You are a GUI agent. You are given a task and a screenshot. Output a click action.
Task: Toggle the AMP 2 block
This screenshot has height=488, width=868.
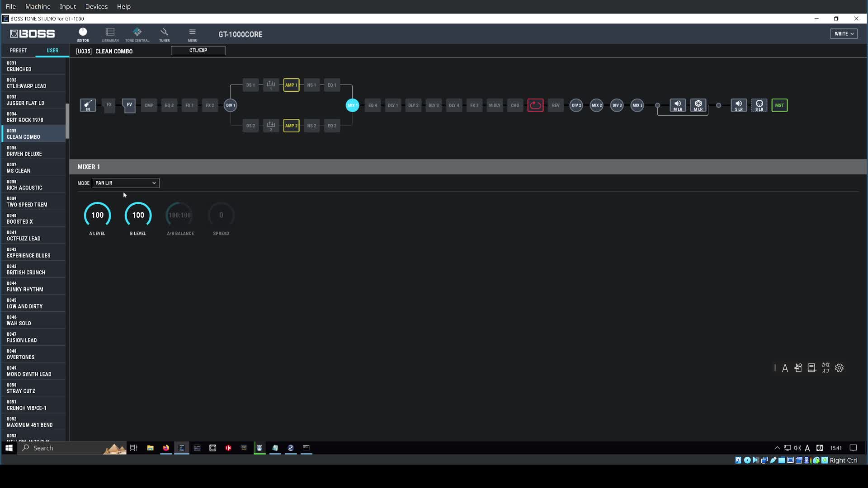(291, 126)
